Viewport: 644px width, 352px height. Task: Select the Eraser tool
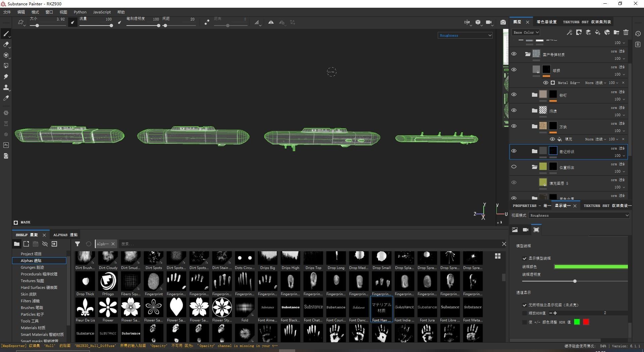tap(6, 44)
